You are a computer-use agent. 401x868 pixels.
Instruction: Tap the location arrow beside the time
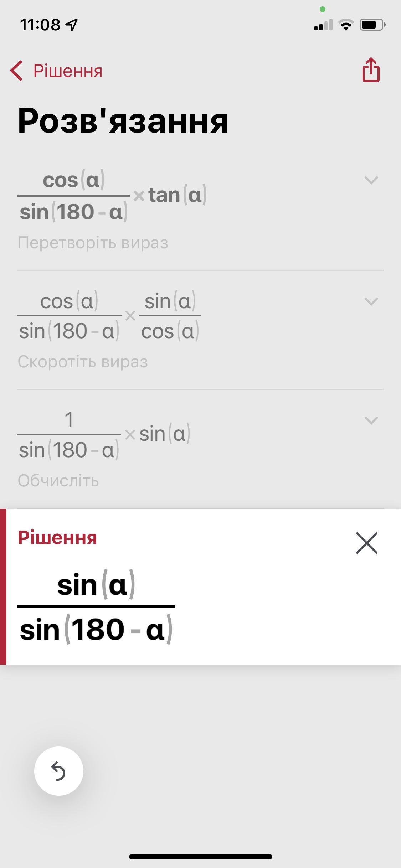[72, 25]
